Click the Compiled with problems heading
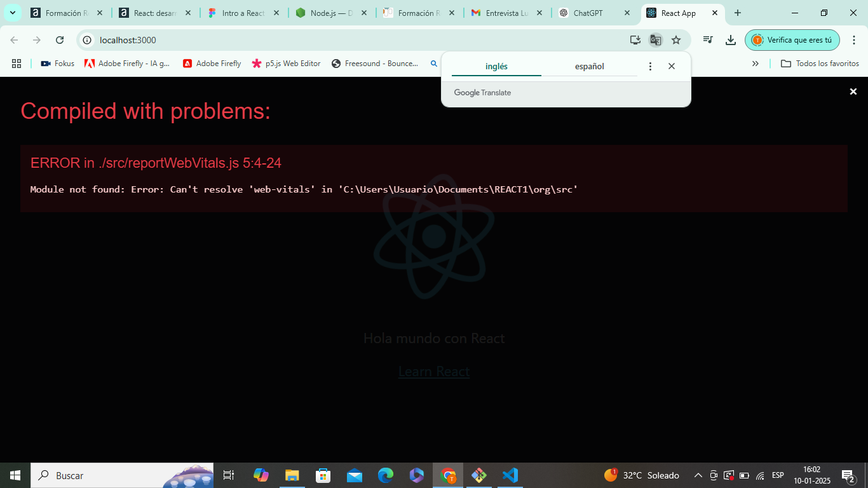868x488 pixels. pos(146,111)
